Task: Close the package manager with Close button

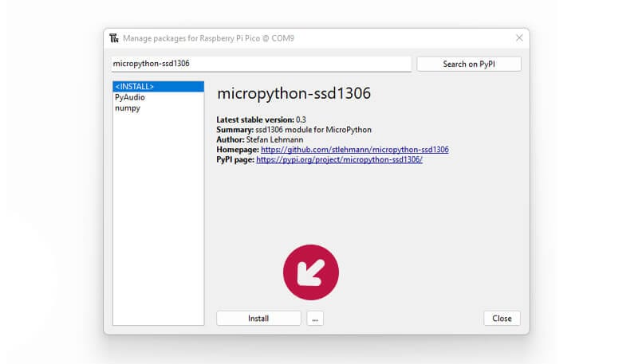Action: coord(502,318)
